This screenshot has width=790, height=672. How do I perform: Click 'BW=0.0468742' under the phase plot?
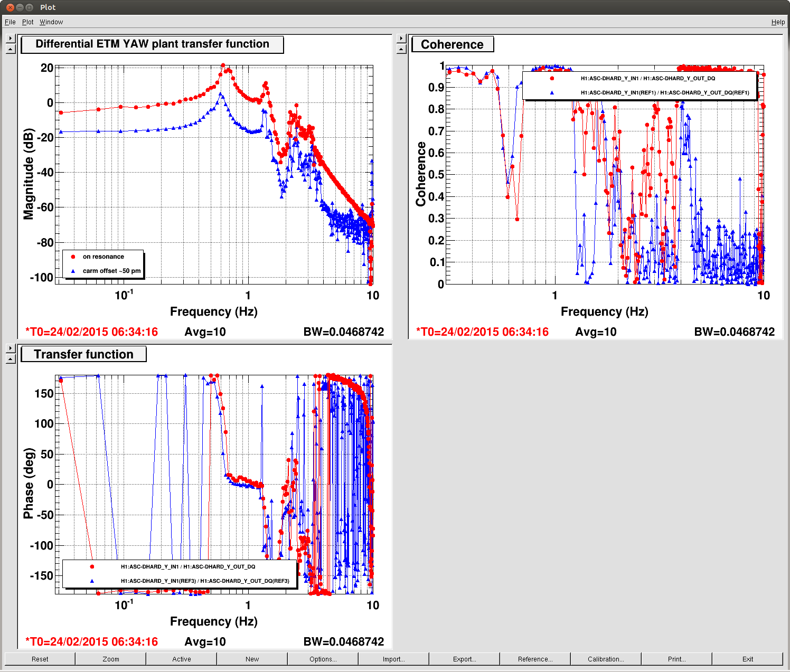click(344, 642)
